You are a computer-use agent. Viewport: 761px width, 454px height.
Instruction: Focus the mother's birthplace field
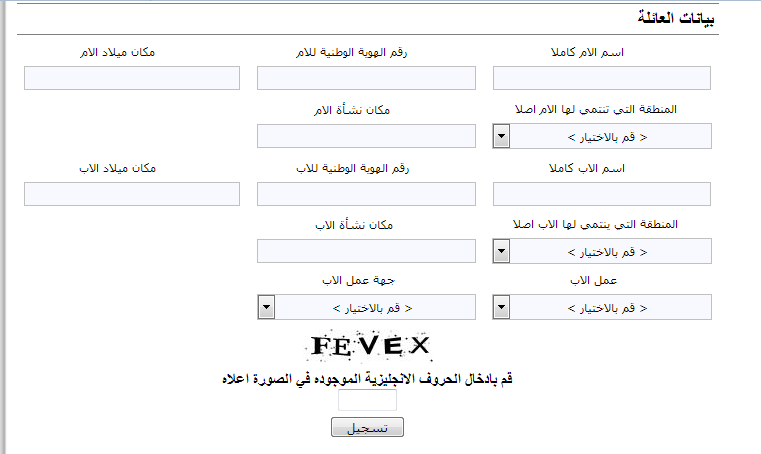pos(132,78)
